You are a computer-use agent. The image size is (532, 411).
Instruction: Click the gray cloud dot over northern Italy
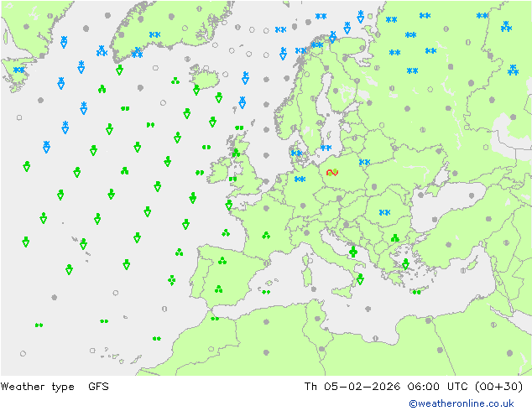coord(307,232)
